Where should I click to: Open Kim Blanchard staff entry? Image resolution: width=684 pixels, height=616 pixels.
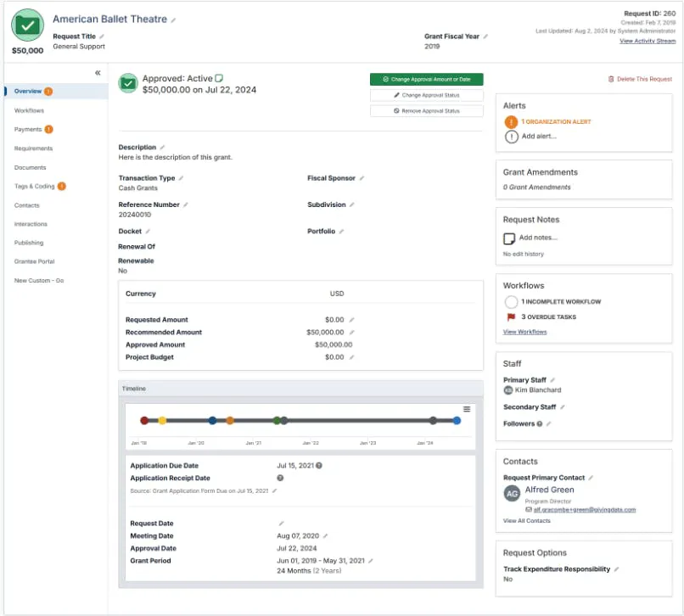pos(538,390)
